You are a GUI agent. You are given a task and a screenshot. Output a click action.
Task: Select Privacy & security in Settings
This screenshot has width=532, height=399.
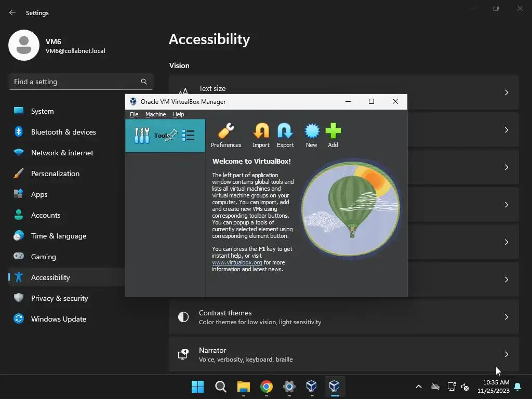point(67,298)
